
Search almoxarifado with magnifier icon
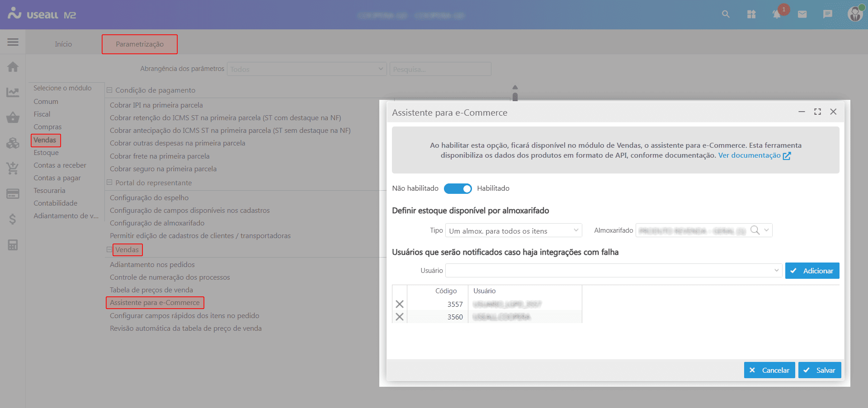755,230
